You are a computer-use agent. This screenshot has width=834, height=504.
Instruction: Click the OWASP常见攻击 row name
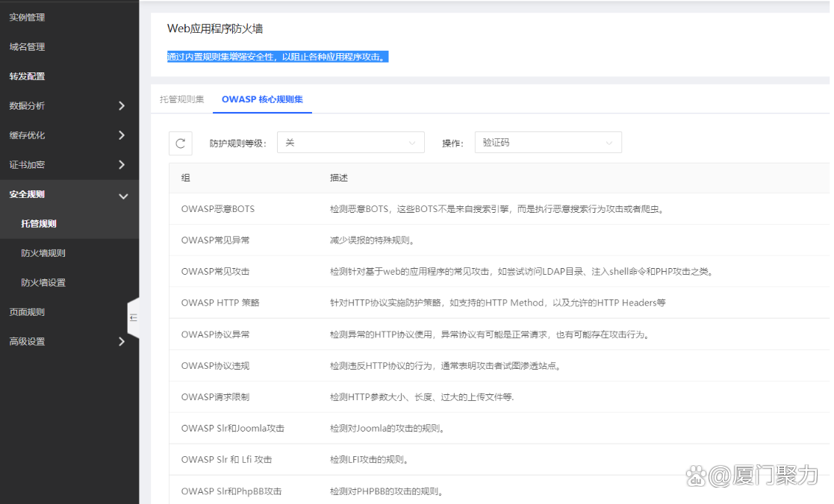tap(216, 272)
